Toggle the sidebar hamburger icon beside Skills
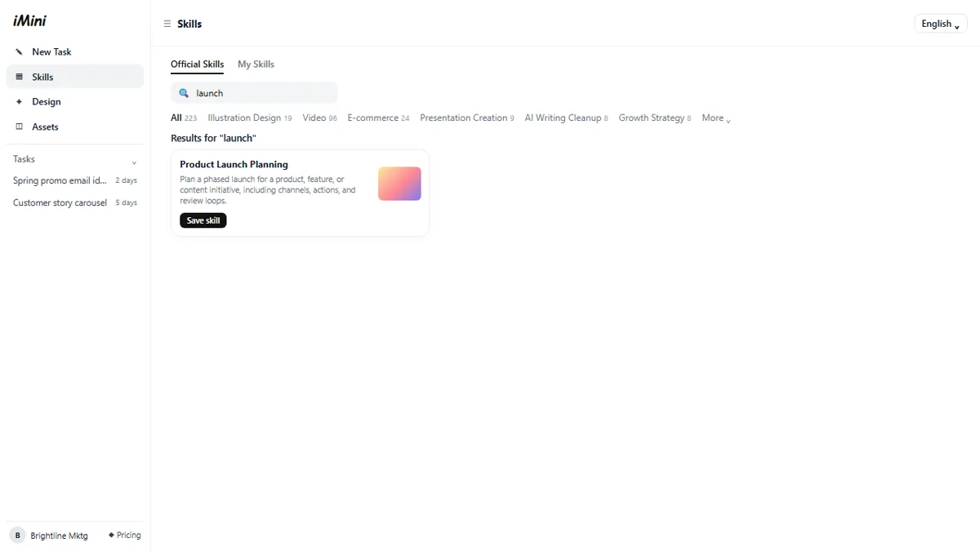This screenshot has width=980, height=551. (x=167, y=24)
